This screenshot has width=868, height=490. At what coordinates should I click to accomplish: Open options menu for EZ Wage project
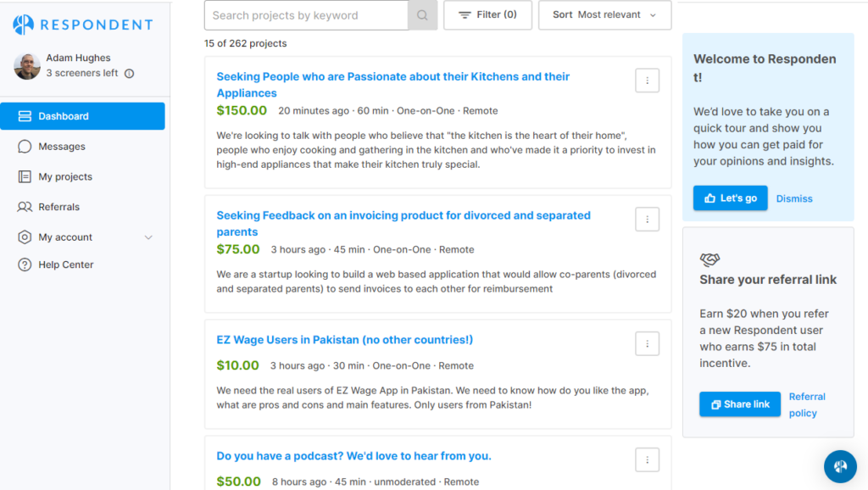click(647, 343)
